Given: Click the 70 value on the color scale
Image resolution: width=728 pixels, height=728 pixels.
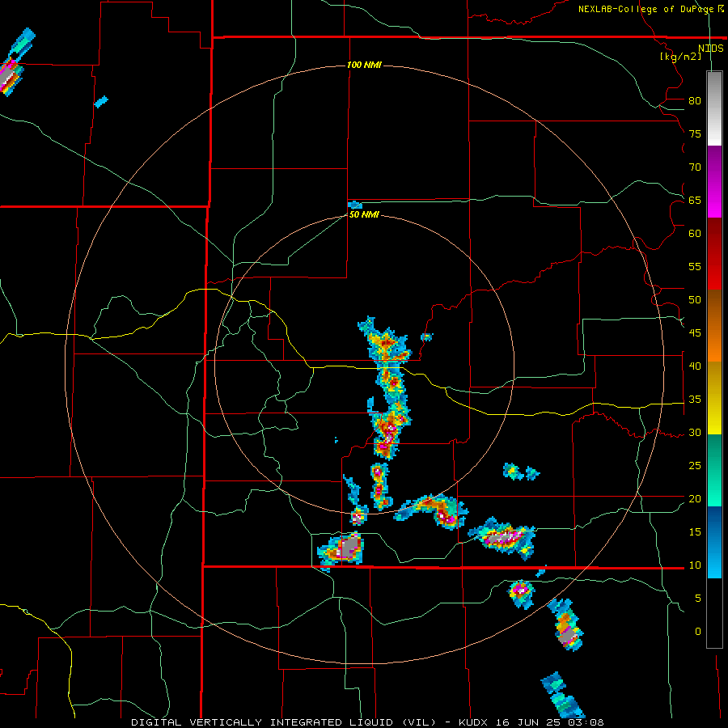Looking at the screenshot, I should coord(695,167).
